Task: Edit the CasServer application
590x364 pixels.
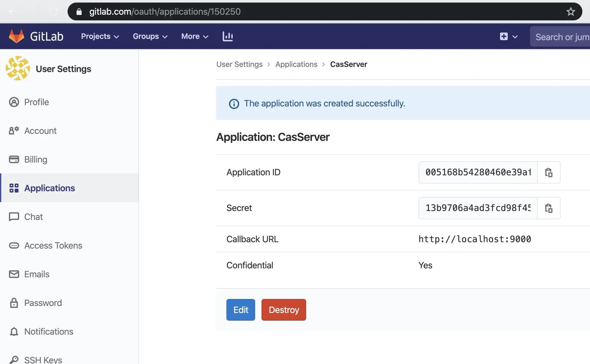Action: 241,310
